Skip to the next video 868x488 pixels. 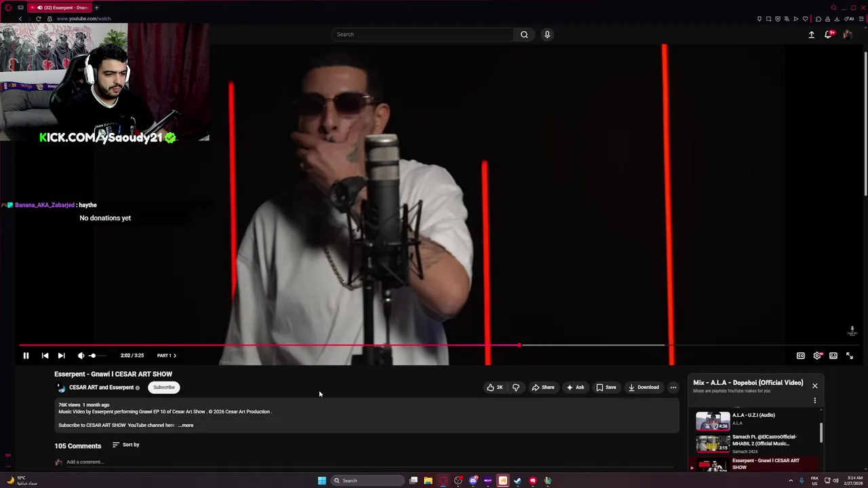61,355
